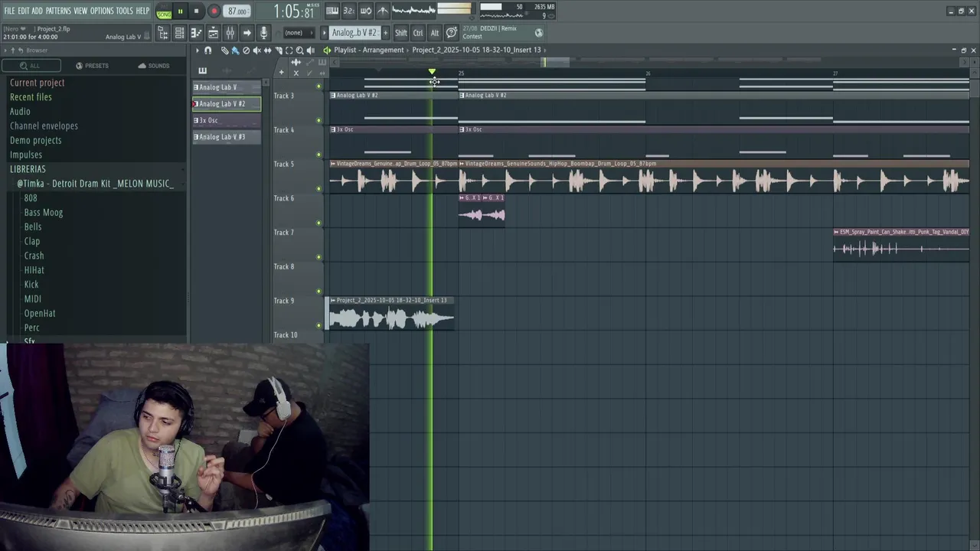Toggle the 3.2 recording countdown
The image size is (980, 551).
[x=349, y=11]
